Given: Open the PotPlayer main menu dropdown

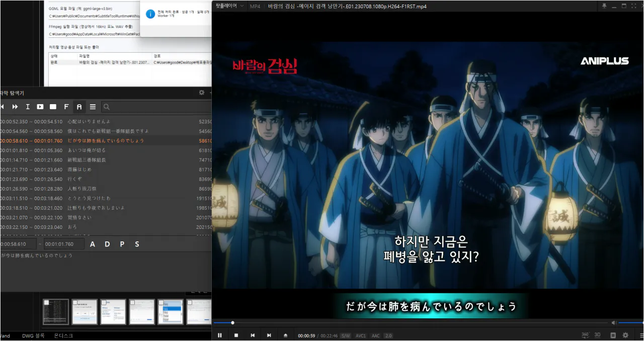Looking at the screenshot, I should [230, 6].
